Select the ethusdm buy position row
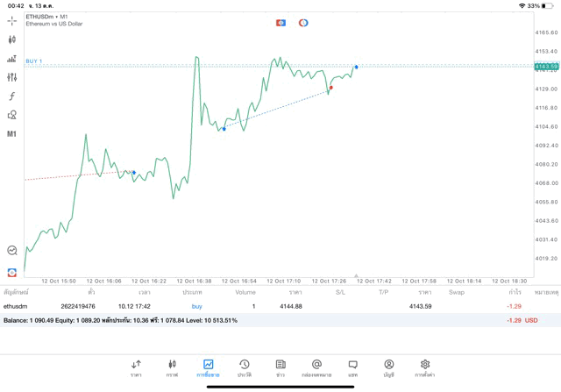This screenshot has width=561, height=392. [x=263, y=306]
